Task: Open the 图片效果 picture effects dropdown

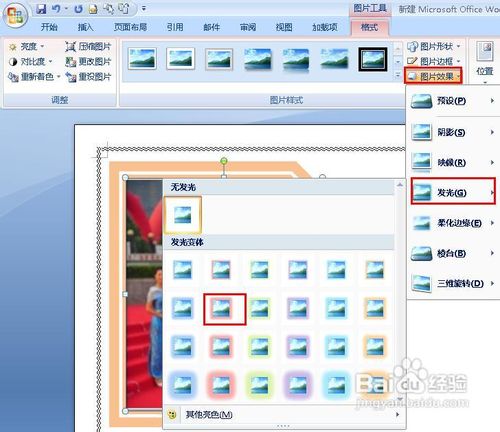Action: [x=433, y=77]
